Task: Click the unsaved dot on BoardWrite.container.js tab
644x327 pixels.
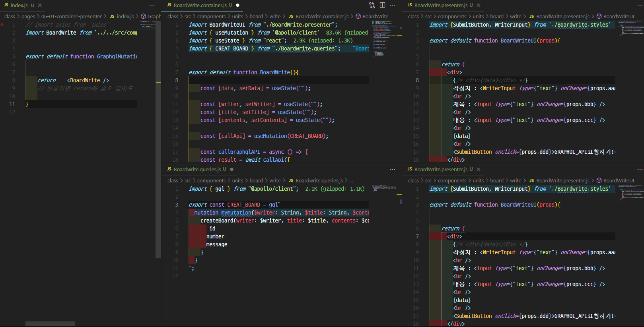Action: tap(238, 5)
